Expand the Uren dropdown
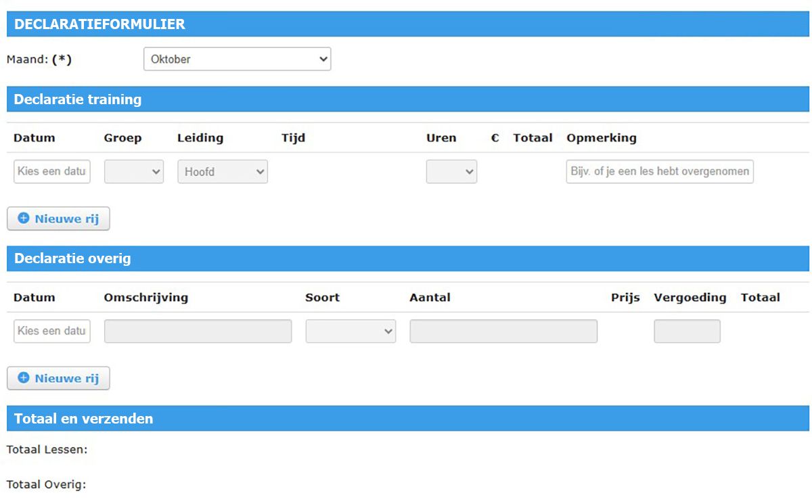Viewport: 812px width, 504px height. 451,172
